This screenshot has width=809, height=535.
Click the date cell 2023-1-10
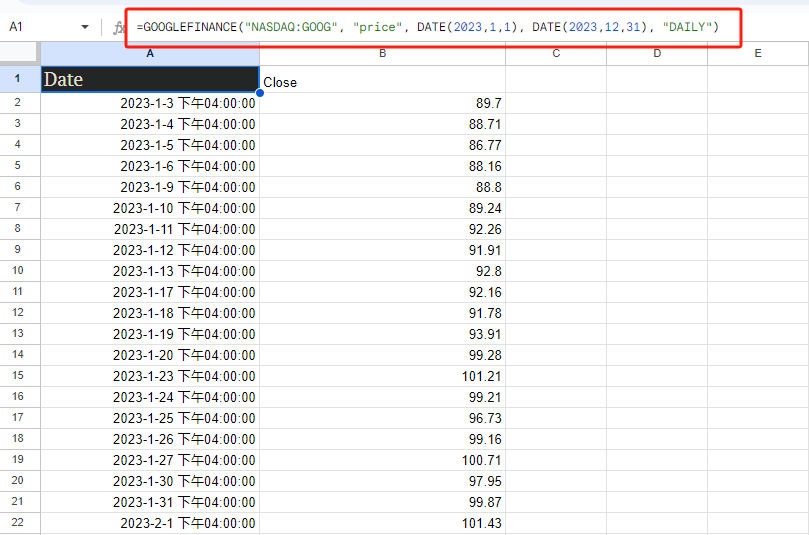(x=150, y=208)
